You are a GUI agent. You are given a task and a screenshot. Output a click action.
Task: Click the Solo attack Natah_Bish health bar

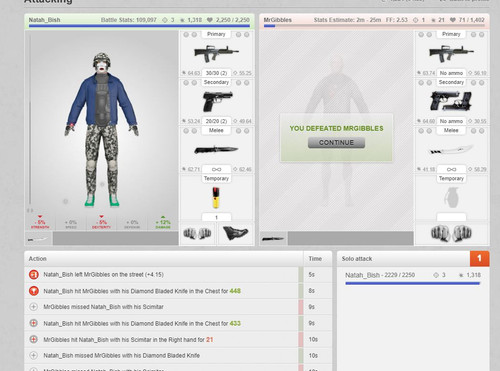[x=413, y=283]
